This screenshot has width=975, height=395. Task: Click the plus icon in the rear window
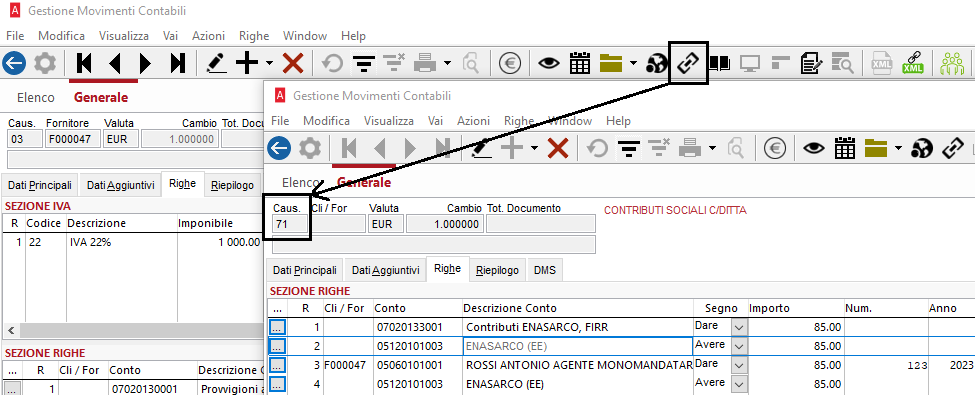pyautogui.click(x=247, y=63)
